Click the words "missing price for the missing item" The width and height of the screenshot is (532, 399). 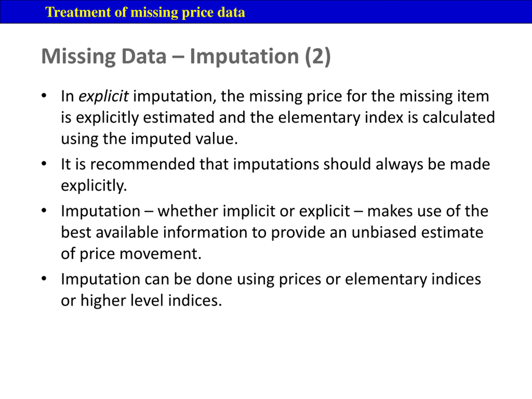point(369,96)
